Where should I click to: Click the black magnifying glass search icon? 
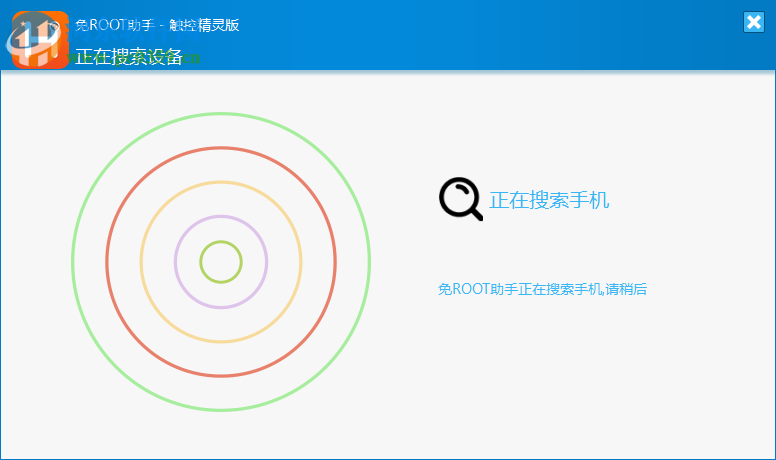(x=461, y=199)
